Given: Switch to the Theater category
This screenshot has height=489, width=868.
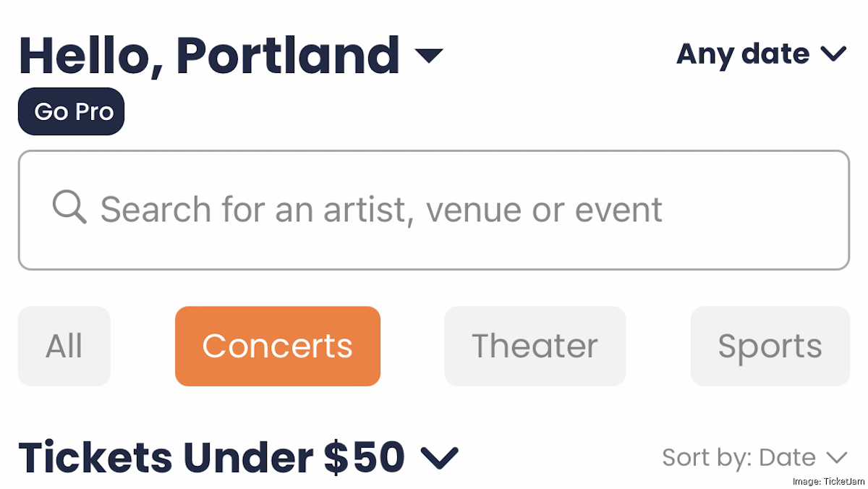Looking at the screenshot, I should tap(535, 346).
